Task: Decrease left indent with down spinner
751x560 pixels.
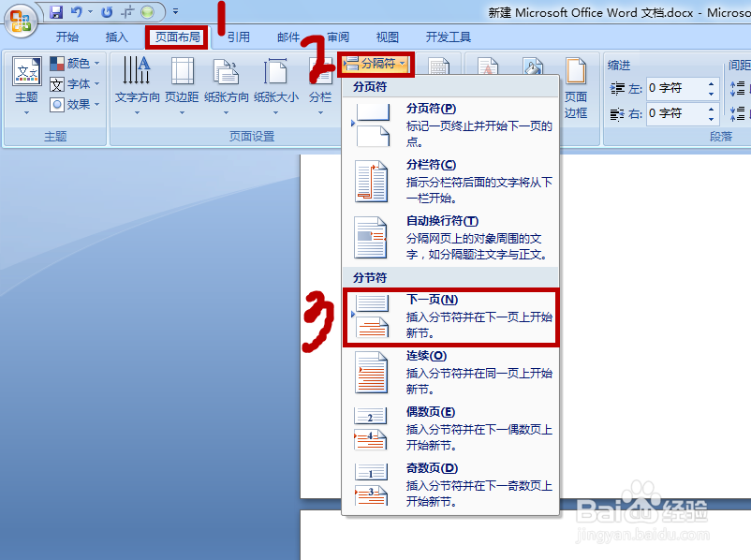Action: click(712, 94)
